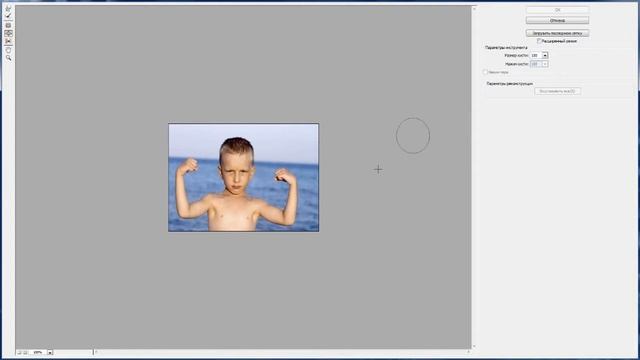The height and width of the screenshot is (360, 640).
Task: Click the boy photo in the preview
Action: (x=244, y=178)
